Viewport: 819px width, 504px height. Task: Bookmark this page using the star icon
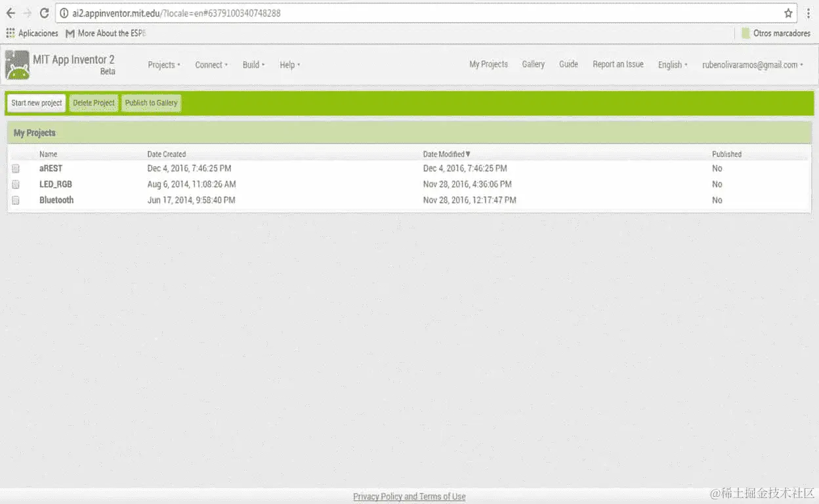coord(788,13)
